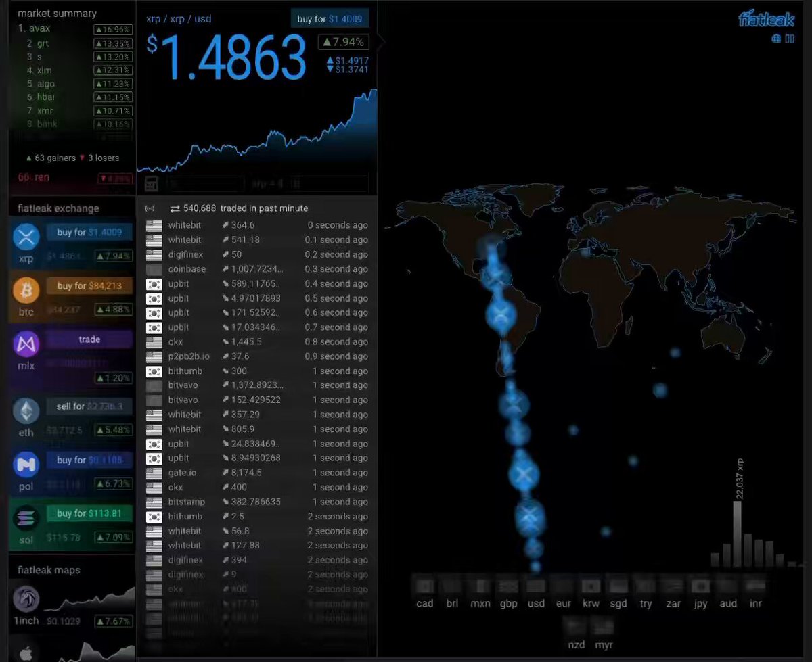Click the pol 'buy for' button
This screenshot has width=812, height=662.
pyautogui.click(x=89, y=460)
